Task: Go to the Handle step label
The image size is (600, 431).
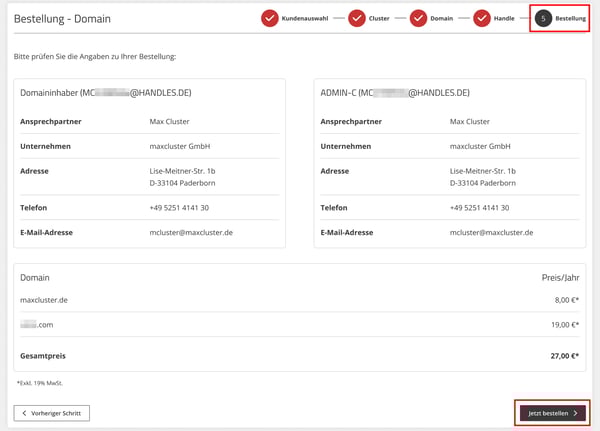Action: [x=504, y=18]
